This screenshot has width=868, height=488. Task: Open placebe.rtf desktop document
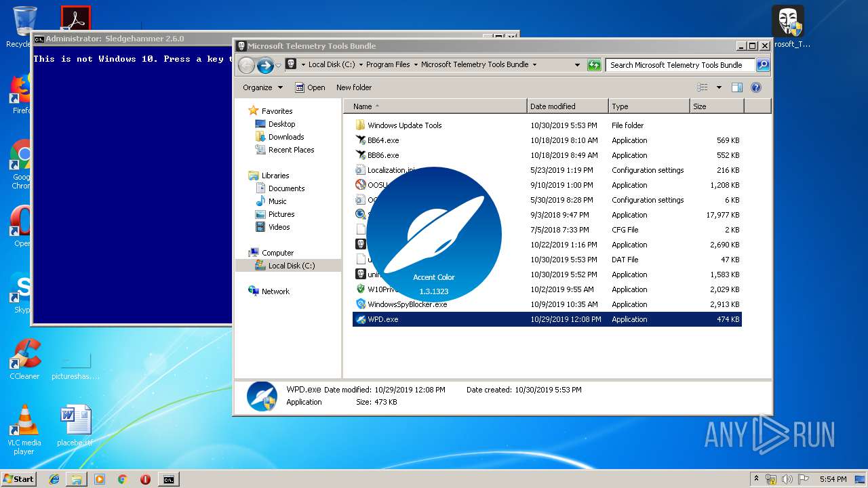(75, 426)
